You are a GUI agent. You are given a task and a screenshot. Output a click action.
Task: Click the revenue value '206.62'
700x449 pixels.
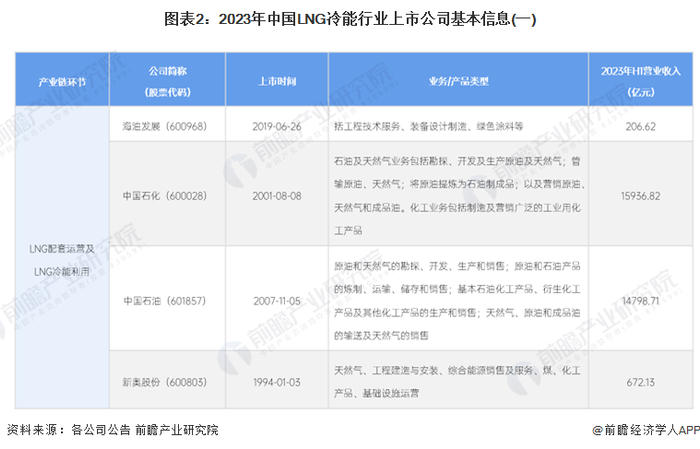click(641, 126)
